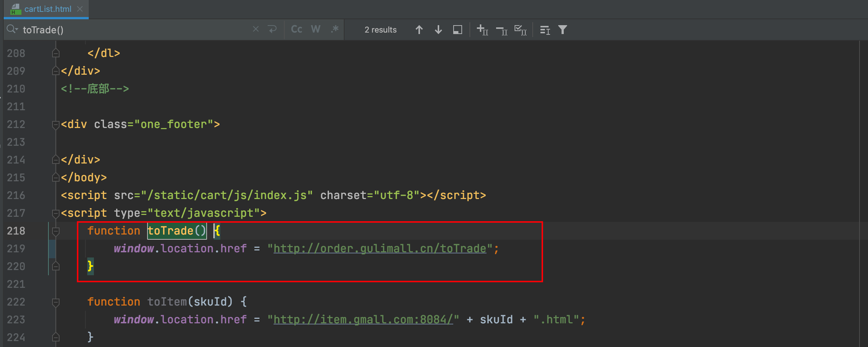Click line number 216 in gutter
Image resolution: width=868 pixels, height=347 pixels.
pos(16,195)
